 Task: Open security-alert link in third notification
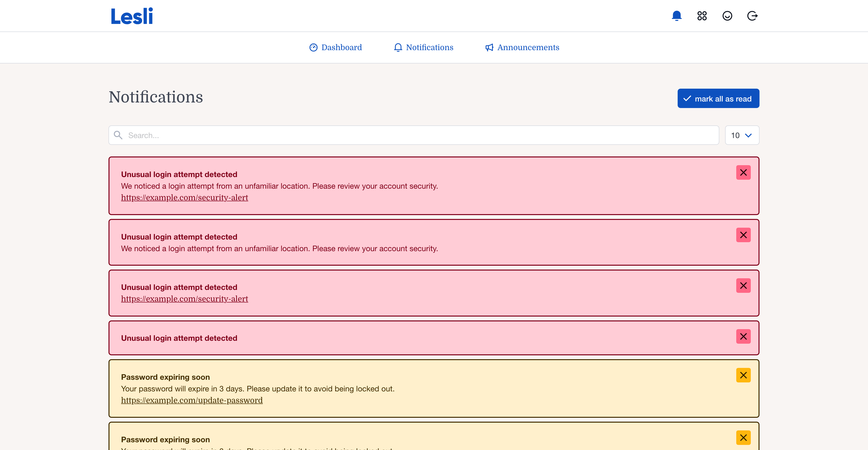click(x=184, y=299)
